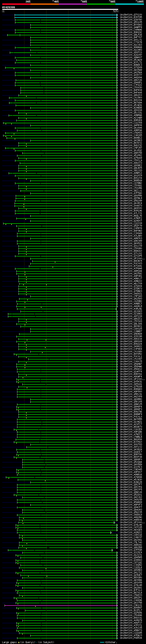Viewport: 146px width, 644px height.
Task: Select the UniRef100_A7P8A8 label
Action: tap(131, 268)
